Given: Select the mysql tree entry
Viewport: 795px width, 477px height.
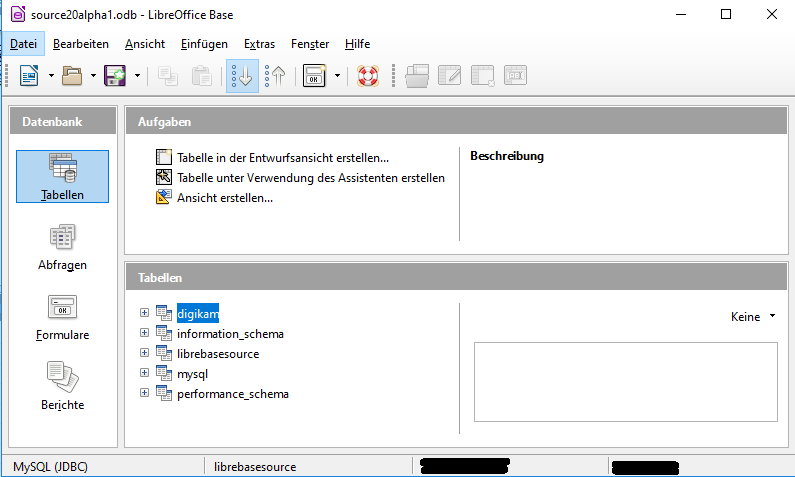Looking at the screenshot, I should pyautogui.click(x=192, y=374).
